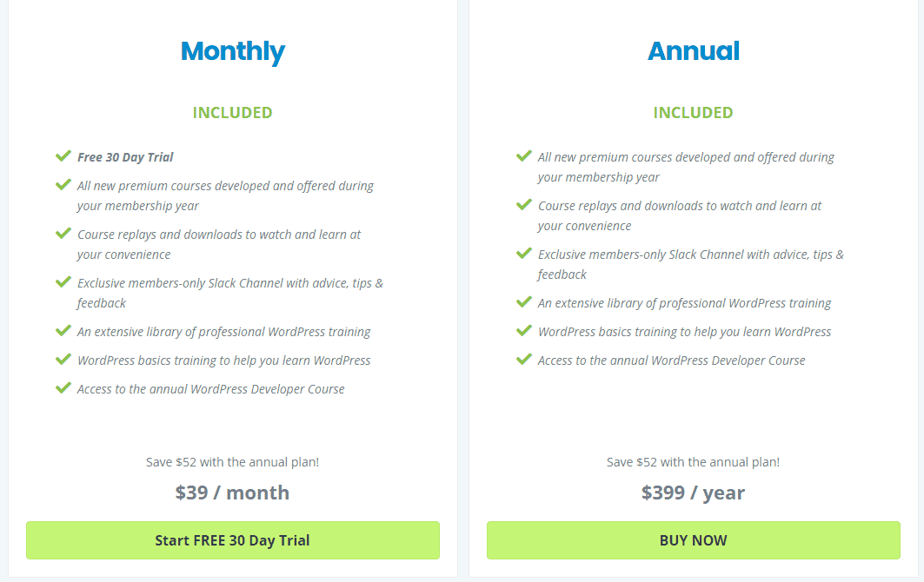The width and height of the screenshot is (924, 582).
Task: Select the Annual plan heading
Action: 694,50
